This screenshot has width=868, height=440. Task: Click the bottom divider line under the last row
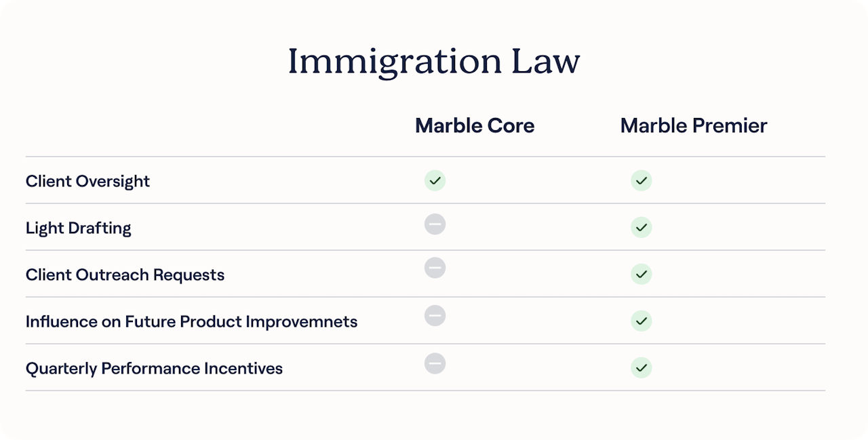[425, 391]
